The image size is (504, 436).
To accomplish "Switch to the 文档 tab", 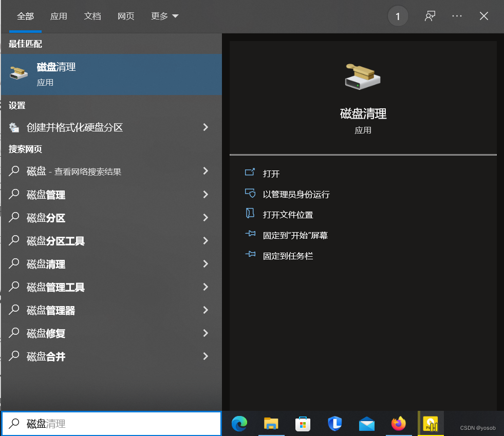I will pos(92,16).
